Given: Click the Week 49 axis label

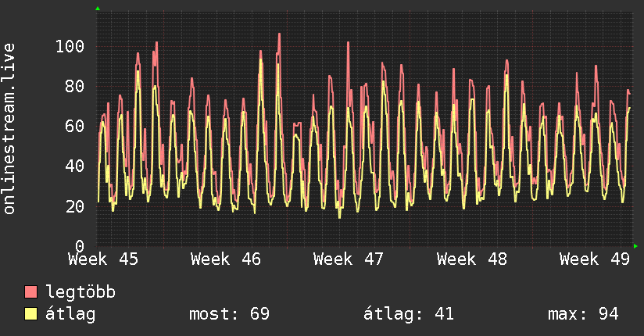Looking at the screenshot, I should [x=595, y=259].
